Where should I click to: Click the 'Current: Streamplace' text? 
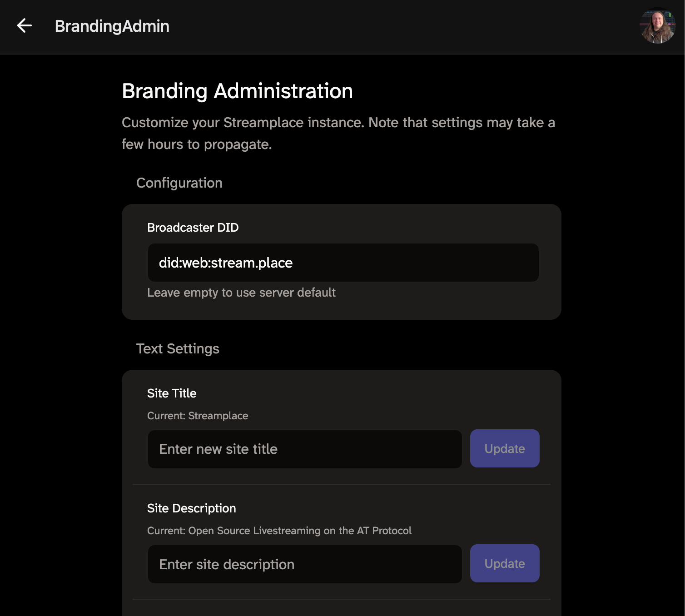(198, 416)
